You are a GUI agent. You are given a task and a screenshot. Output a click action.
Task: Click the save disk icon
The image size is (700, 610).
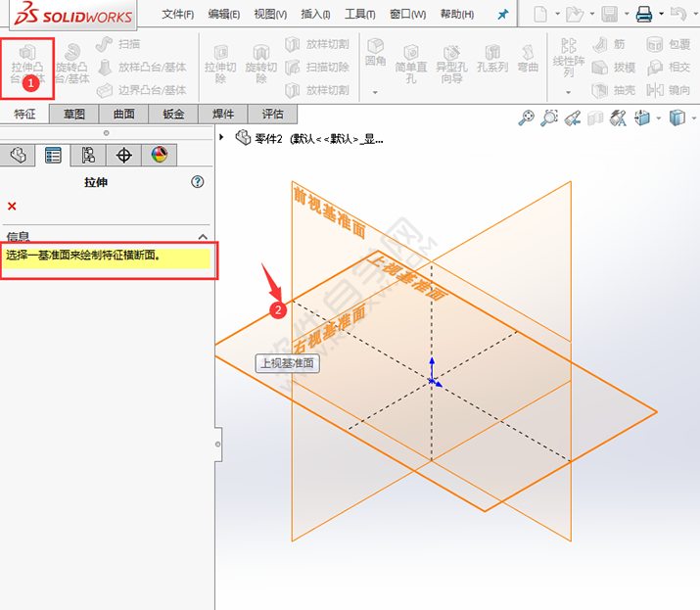point(609,15)
